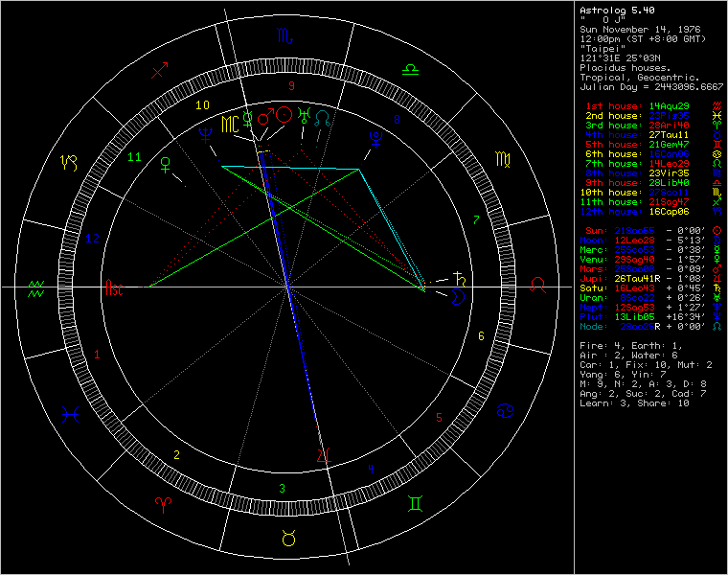Click the Cancer glyph in the zodiac ring
This screenshot has width=728, height=575.
point(505,411)
